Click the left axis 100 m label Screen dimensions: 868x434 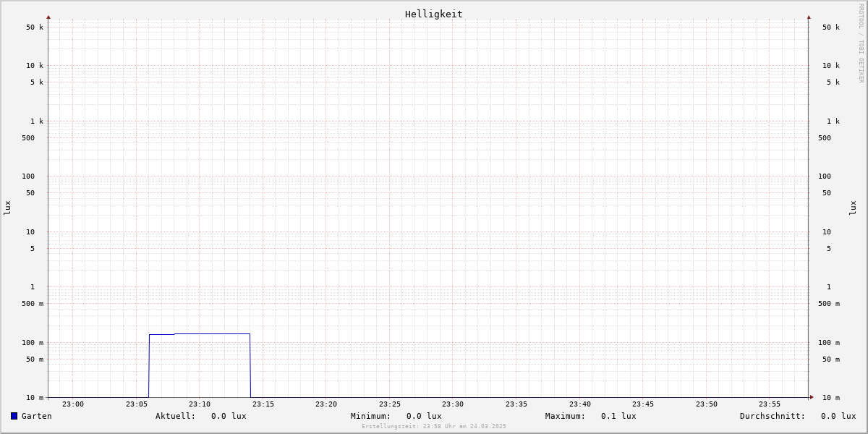(x=33, y=343)
